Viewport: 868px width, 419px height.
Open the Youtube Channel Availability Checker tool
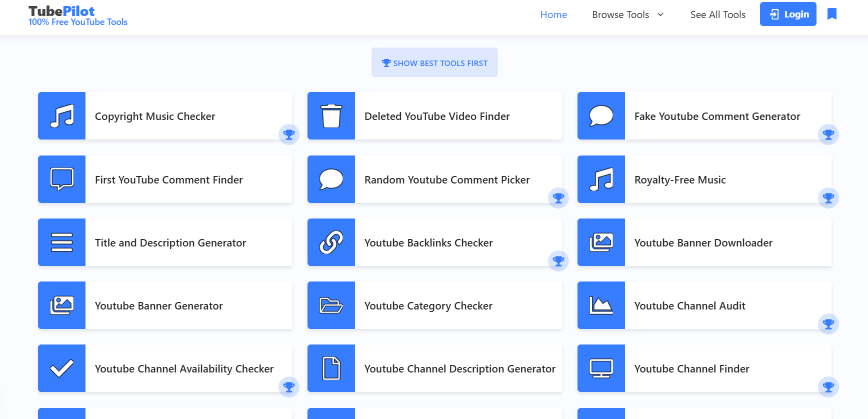click(x=165, y=368)
